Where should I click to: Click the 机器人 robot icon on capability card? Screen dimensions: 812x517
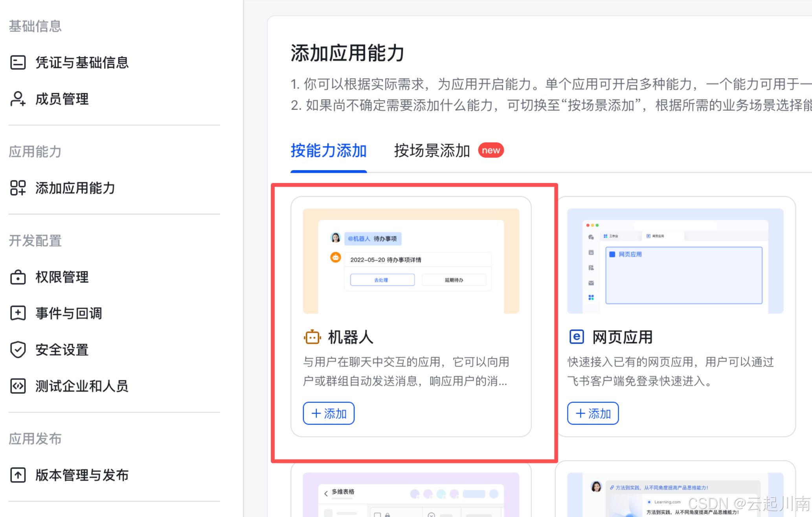click(x=312, y=337)
